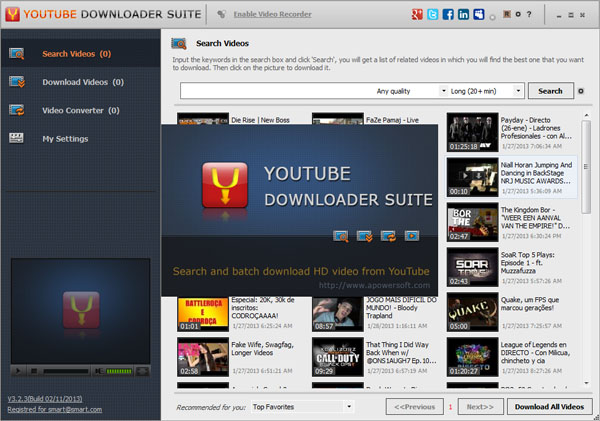Image resolution: width=600 pixels, height=421 pixels.
Task: Click the convert icon on the splash screen
Action: click(388, 236)
